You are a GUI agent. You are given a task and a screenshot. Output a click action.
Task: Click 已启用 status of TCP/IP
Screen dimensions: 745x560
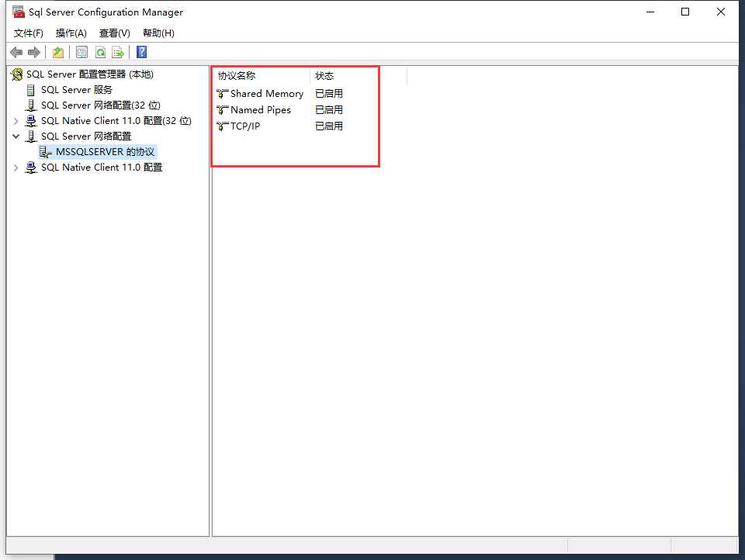point(329,126)
